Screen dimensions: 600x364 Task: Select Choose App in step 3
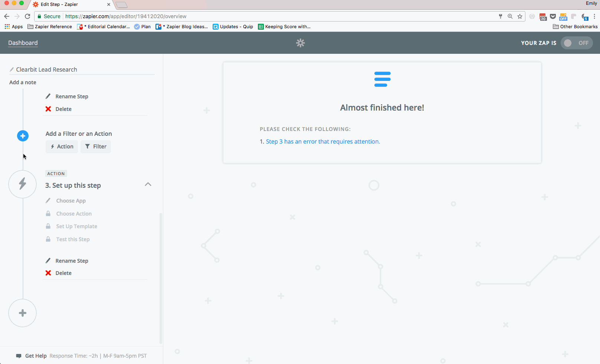tap(71, 201)
